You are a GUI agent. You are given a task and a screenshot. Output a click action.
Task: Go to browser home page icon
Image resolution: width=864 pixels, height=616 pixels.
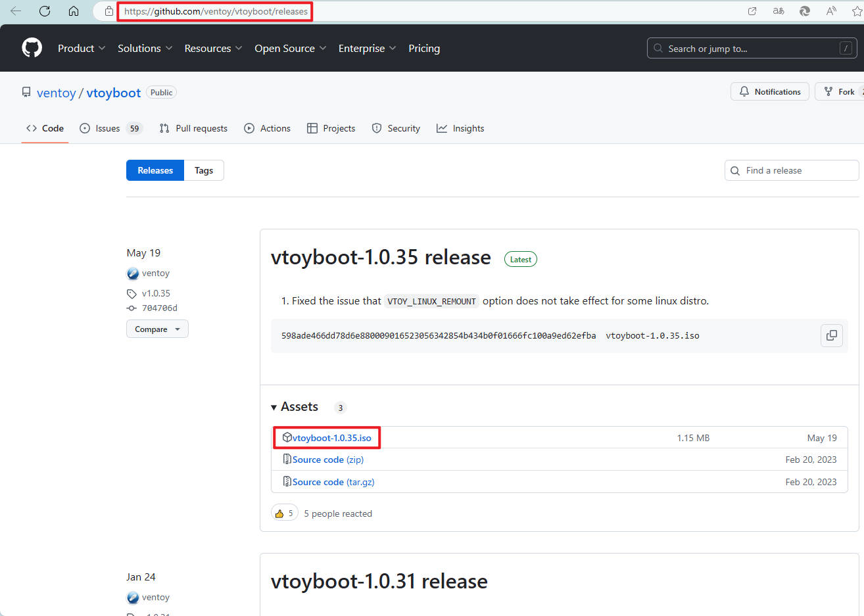(74, 11)
